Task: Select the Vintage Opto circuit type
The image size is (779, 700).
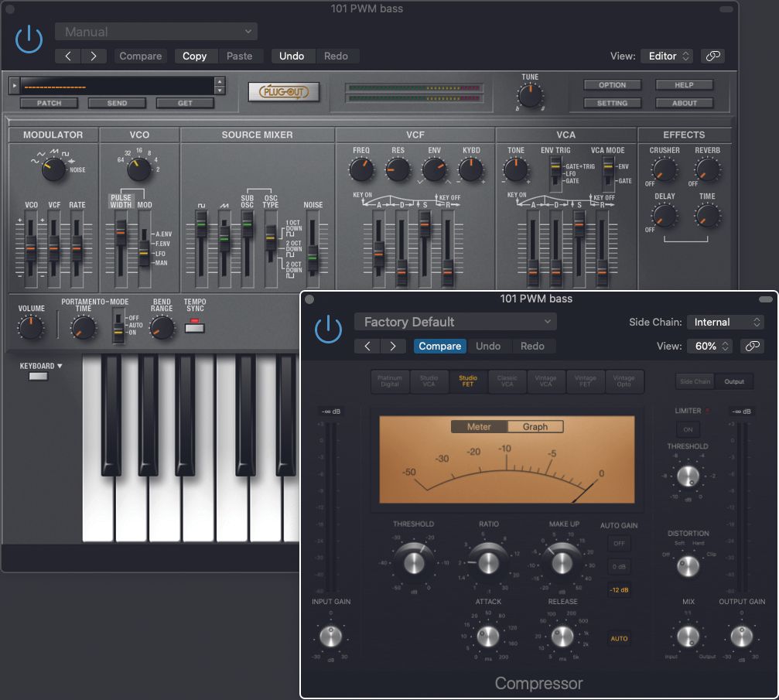Action: 625,381
